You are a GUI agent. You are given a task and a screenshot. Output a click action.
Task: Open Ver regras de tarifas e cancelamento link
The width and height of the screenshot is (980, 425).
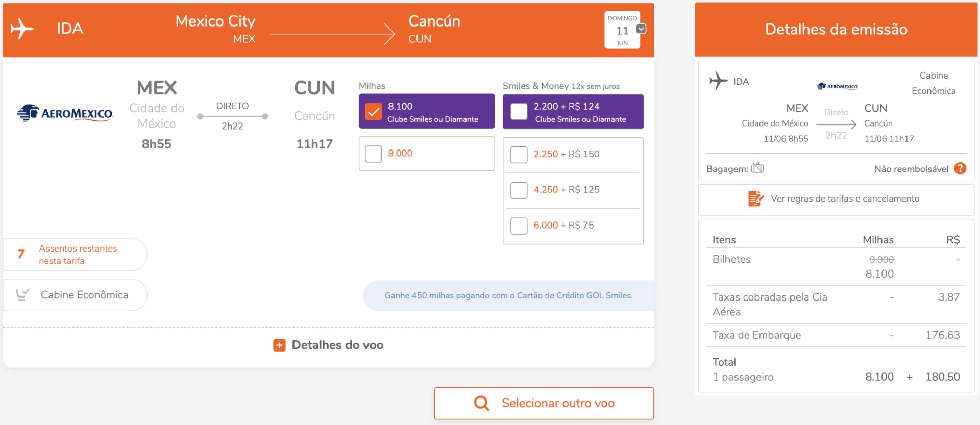[x=845, y=198]
